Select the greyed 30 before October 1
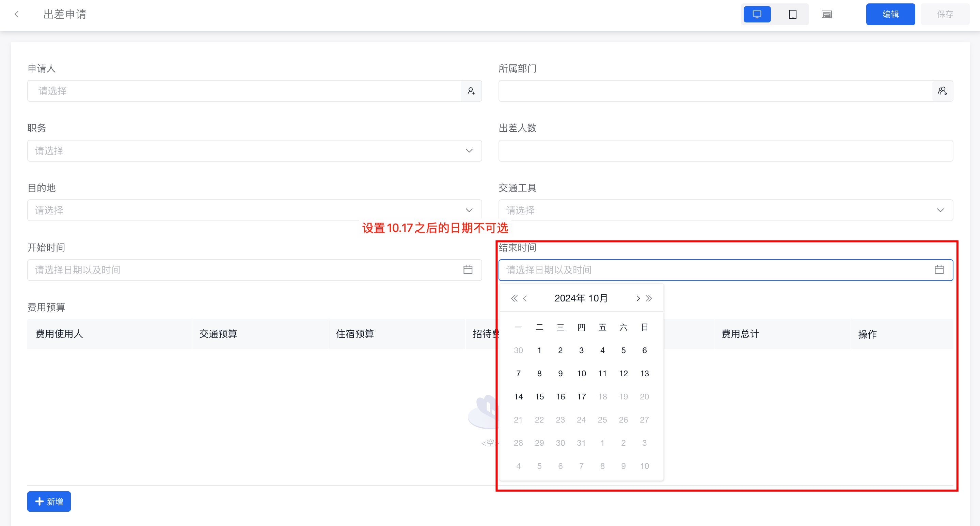 point(518,350)
